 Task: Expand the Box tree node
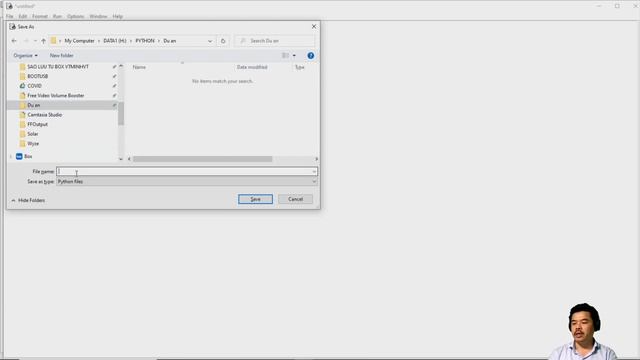pyautogui.click(x=11, y=156)
